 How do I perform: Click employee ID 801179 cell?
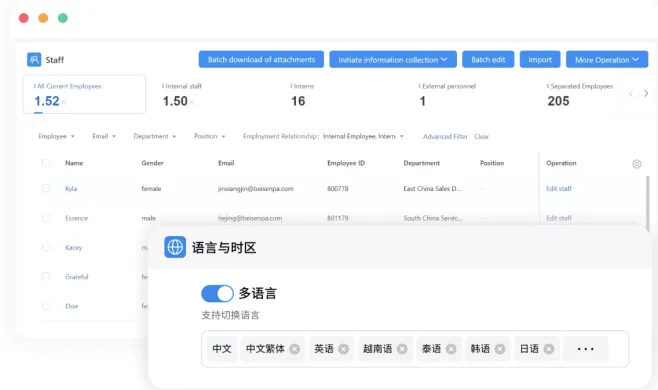click(337, 218)
